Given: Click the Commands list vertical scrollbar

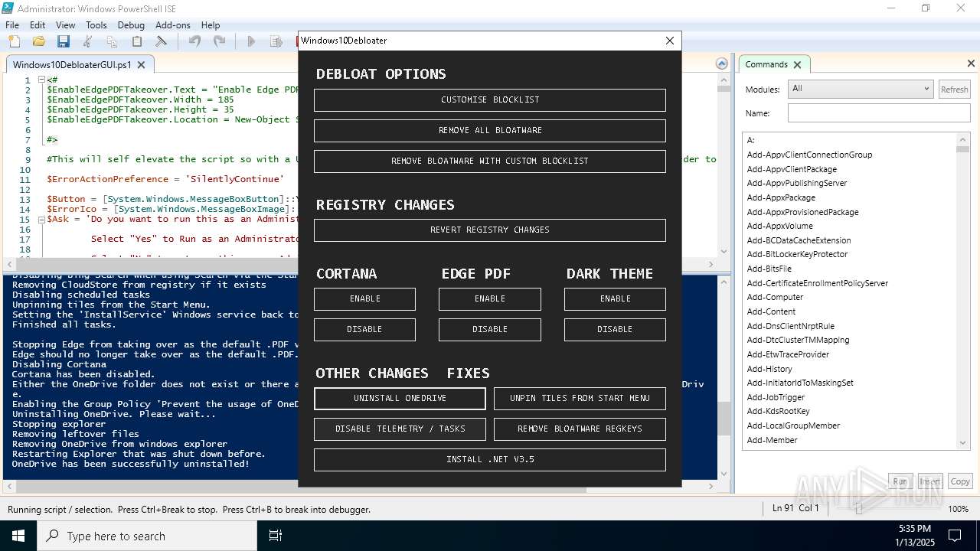Looking at the screenshot, I should coord(963,291).
